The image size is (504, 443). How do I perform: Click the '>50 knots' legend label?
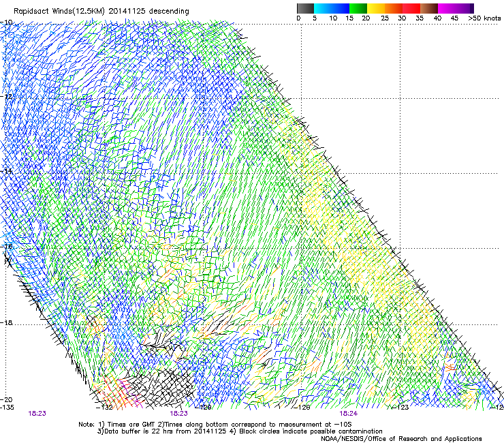coord(484,18)
